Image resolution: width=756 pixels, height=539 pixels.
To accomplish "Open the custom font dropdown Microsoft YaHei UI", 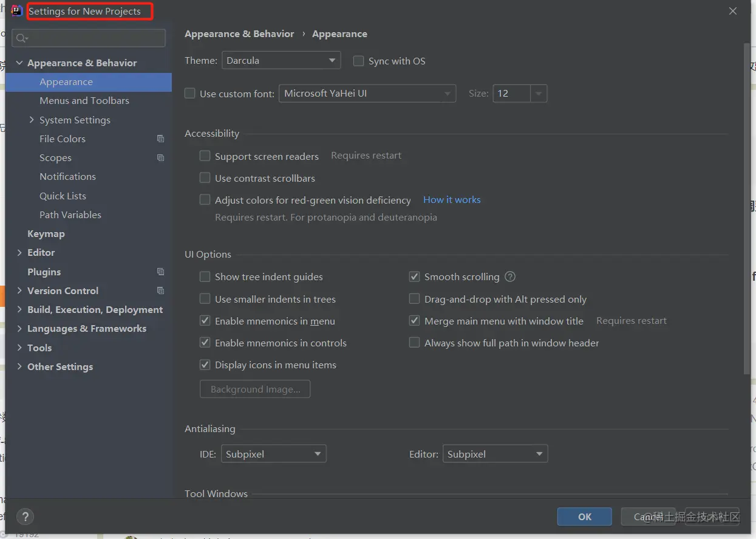I will (x=367, y=94).
